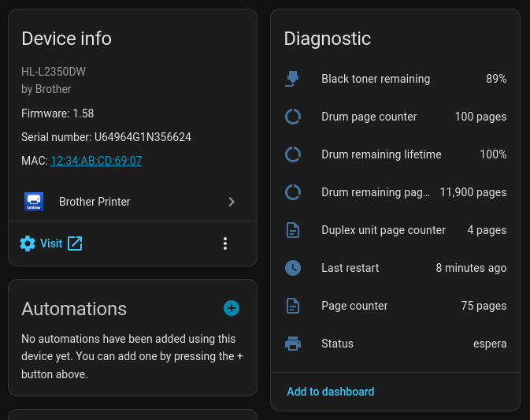Image resolution: width=530 pixels, height=420 pixels.
Task: Open the MAC address link
Action: coord(96,161)
